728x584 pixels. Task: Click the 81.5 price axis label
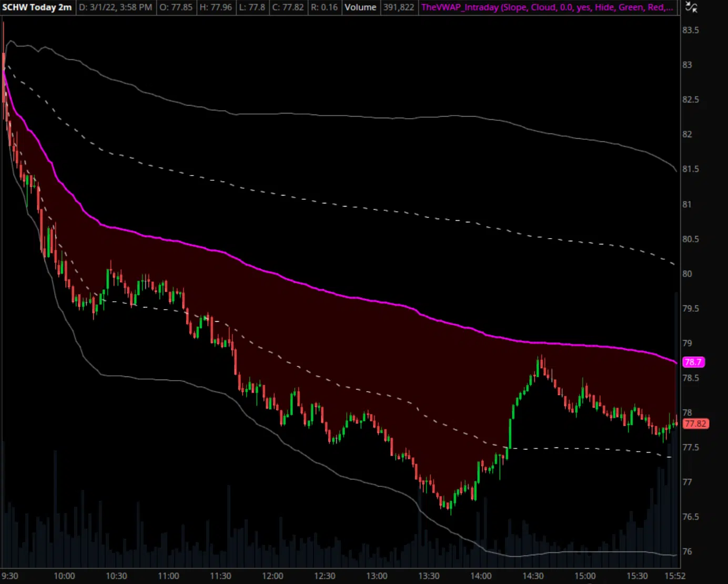691,169
